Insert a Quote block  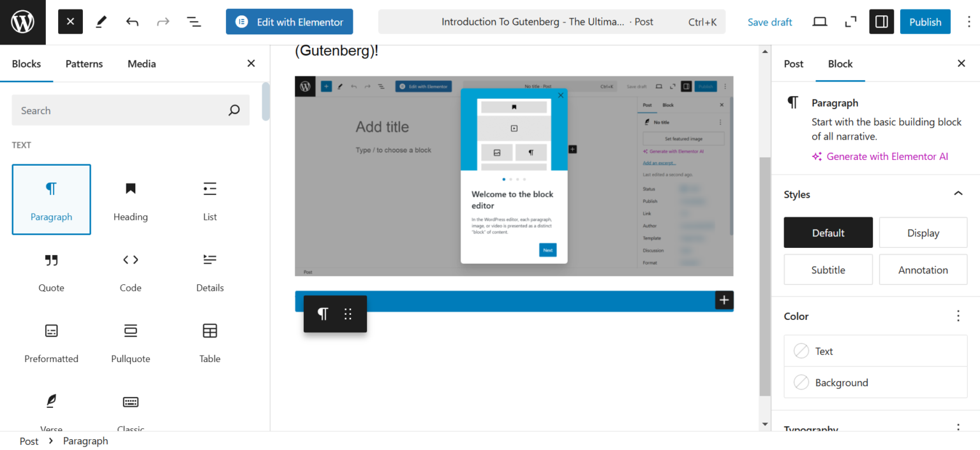tap(51, 270)
